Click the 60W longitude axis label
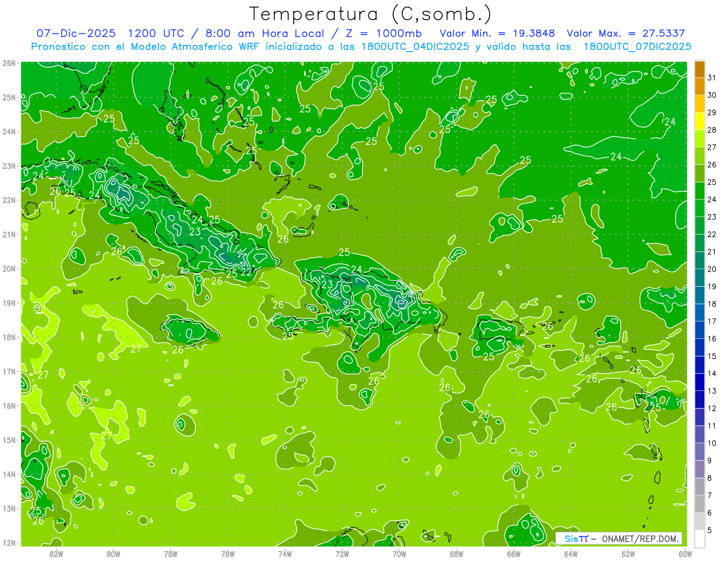This screenshot has width=728, height=562. click(x=686, y=554)
